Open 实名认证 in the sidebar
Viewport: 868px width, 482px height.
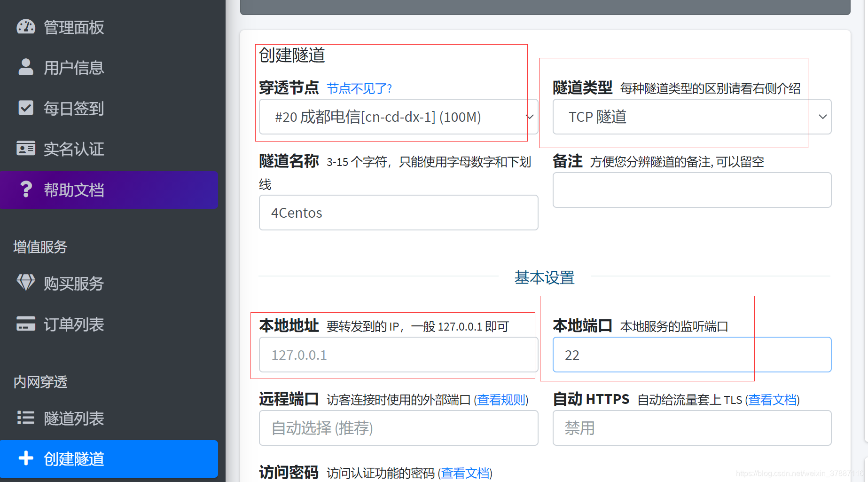tap(109, 149)
